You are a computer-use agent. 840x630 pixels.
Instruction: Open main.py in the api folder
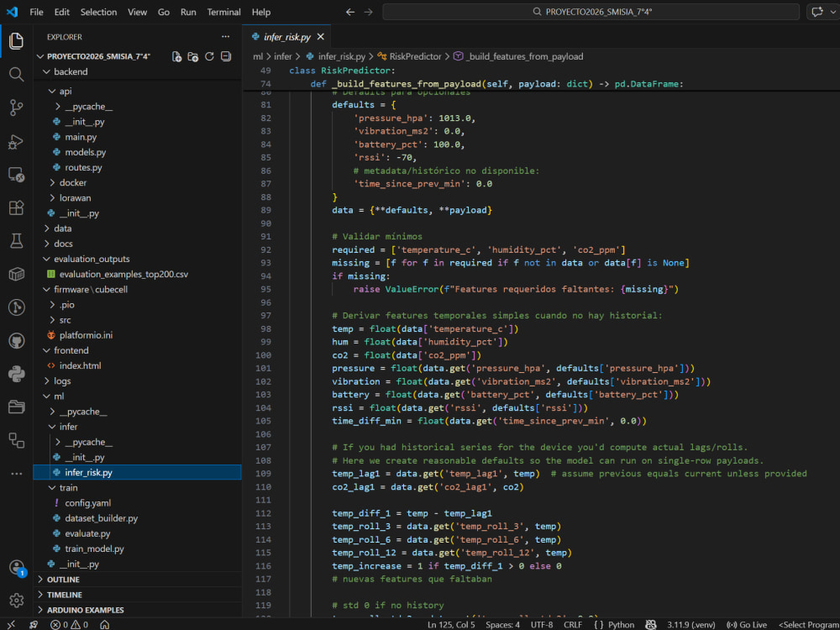pos(81,137)
